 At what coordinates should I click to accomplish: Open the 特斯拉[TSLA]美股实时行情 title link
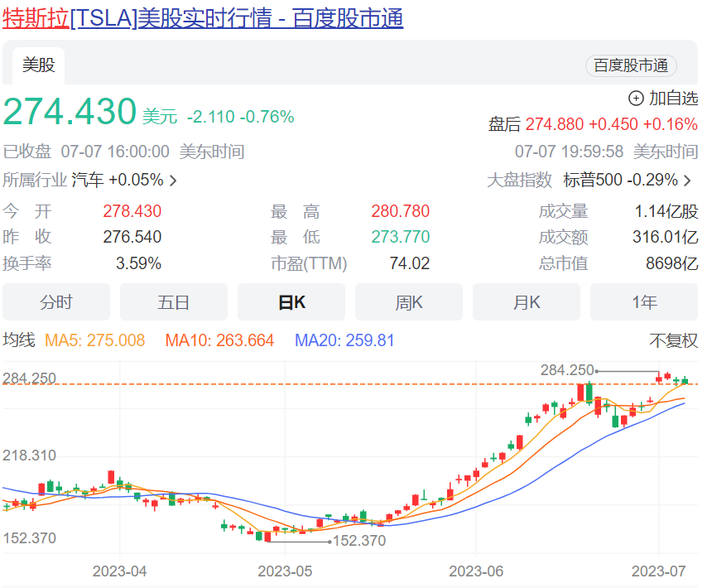coord(203,18)
